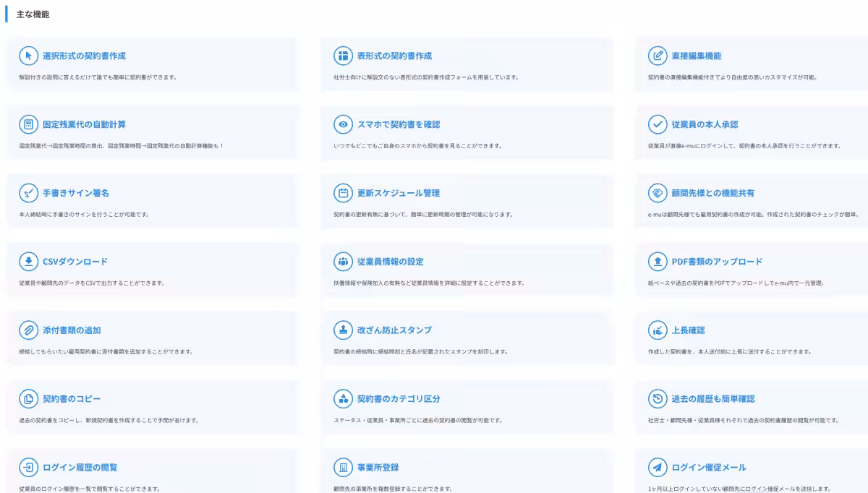
Task: Click the 契約書のカテゴリ区分 title text
Action: (399, 399)
